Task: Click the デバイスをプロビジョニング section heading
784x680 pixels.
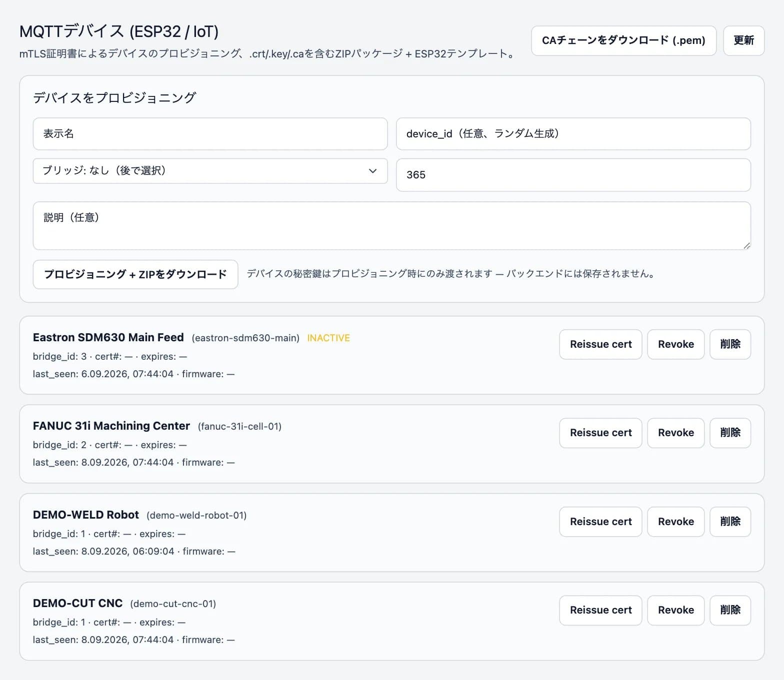Action: [x=114, y=97]
